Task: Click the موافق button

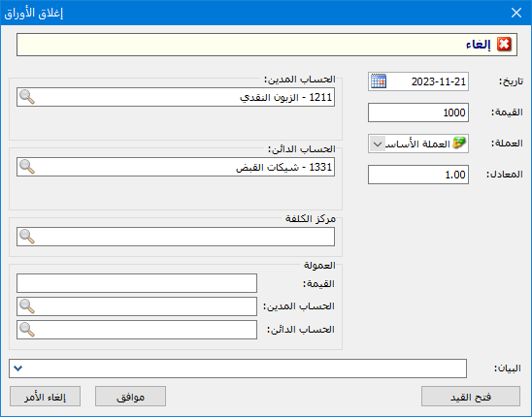Action: click(131, 397)
